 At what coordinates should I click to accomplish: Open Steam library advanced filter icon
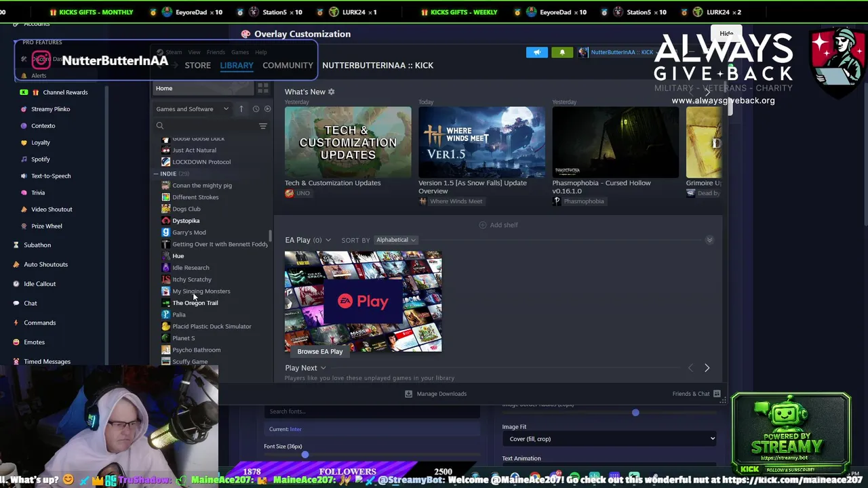tap(263, 126)
